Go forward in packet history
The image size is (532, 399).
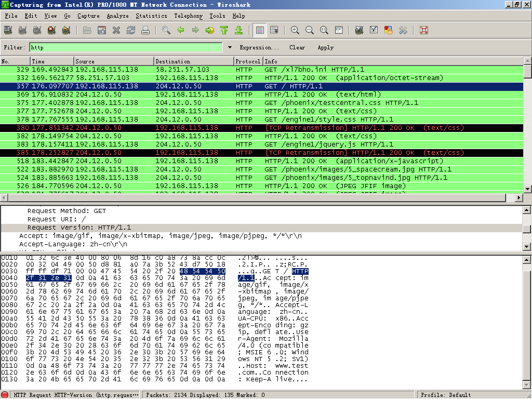[x=195, y=30]
